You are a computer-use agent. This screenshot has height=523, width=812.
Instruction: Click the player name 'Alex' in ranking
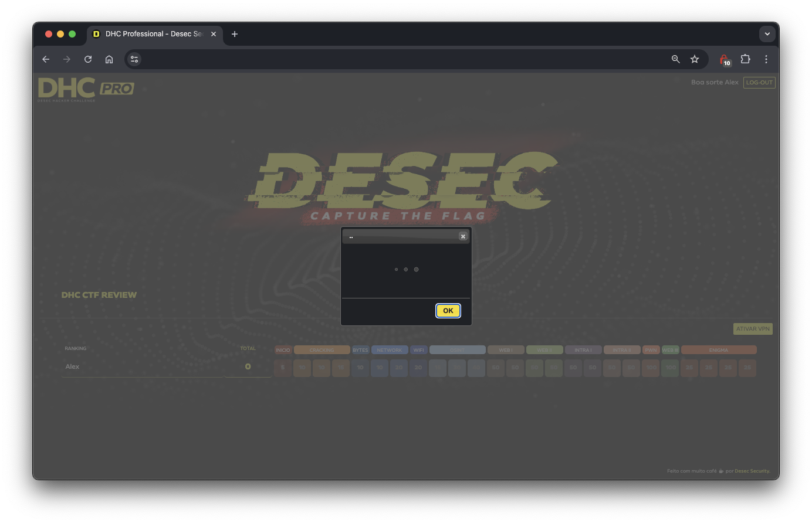coord(72,366)
